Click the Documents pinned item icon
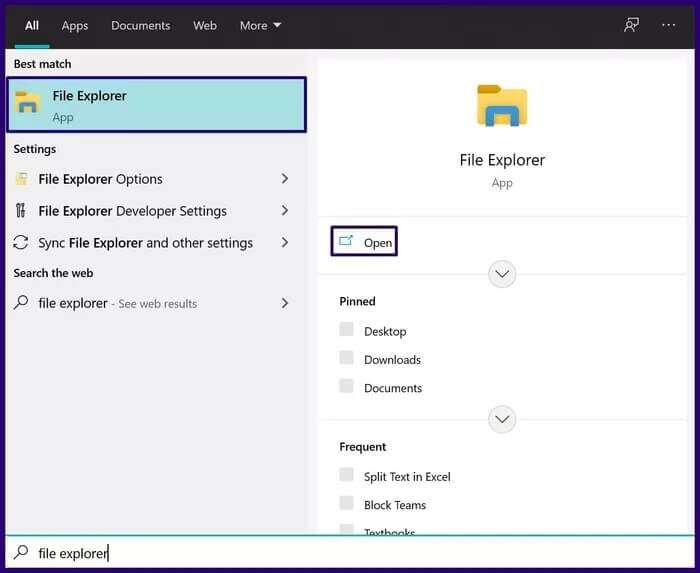The width and height of the screenshot is (700, 573). point(346,386)
